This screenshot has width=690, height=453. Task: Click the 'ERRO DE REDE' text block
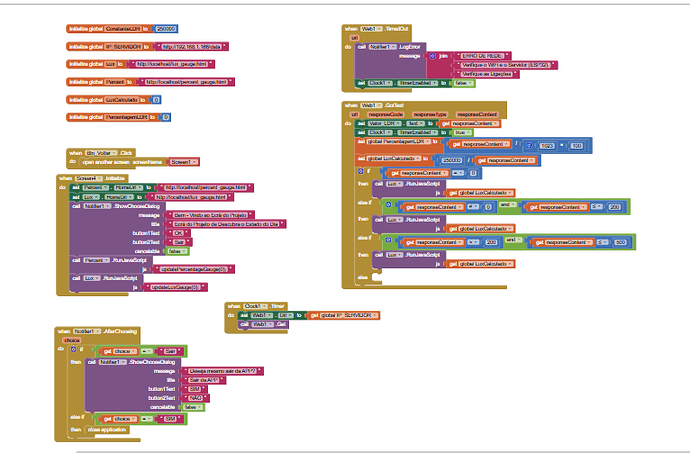coord(485,54)
